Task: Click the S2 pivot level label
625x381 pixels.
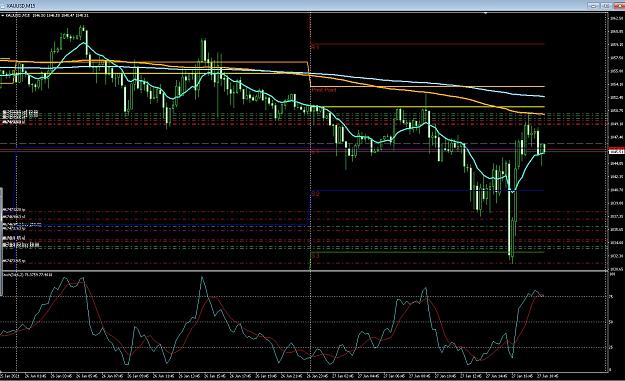Action: tap(315, 194)
